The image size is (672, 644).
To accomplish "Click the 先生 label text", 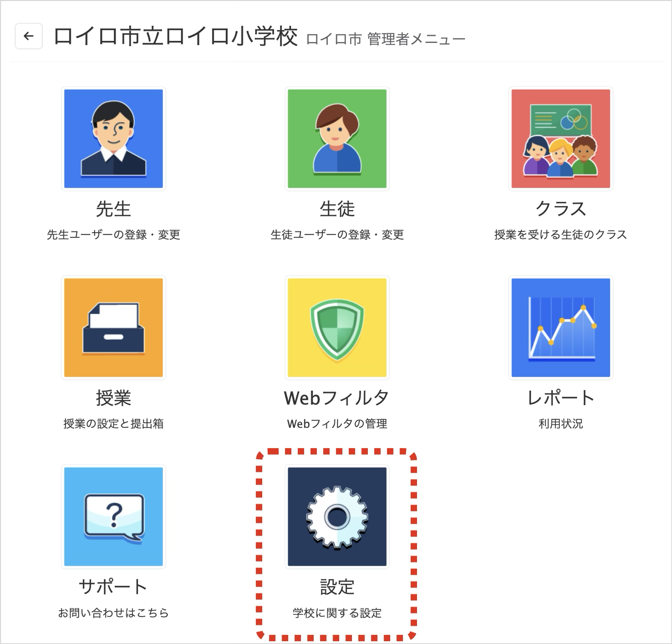I will (x=113, y=209).
